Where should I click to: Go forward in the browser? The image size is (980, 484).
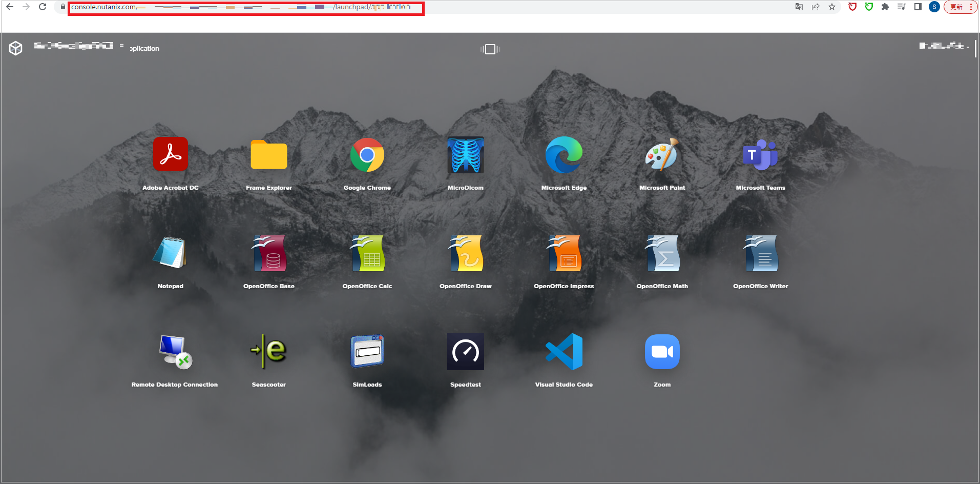(x=26, y=7)
